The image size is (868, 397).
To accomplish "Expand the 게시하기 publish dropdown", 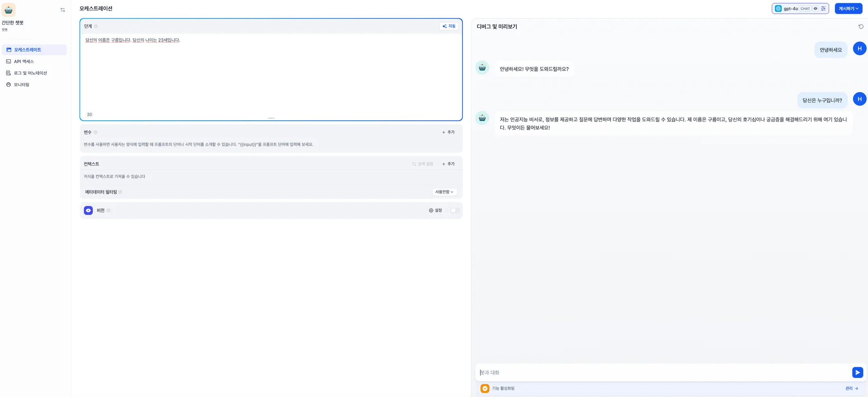I will point(848,9).
